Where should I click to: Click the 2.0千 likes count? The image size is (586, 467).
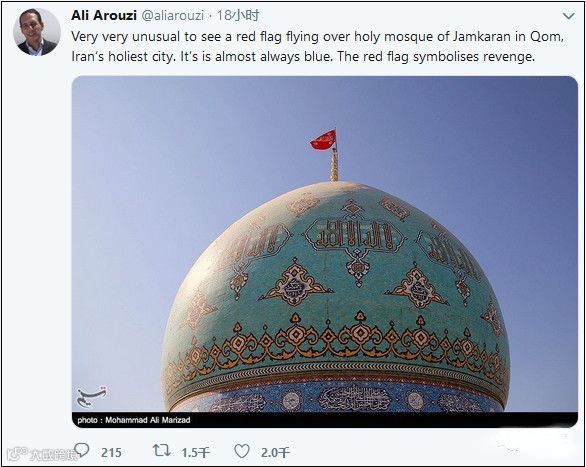pos(275,453)
